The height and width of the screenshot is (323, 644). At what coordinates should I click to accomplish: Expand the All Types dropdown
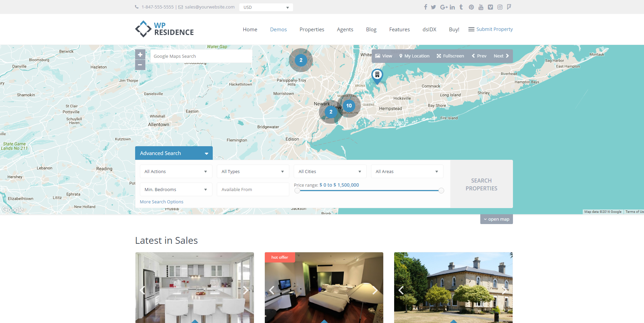tap(253, 171)
